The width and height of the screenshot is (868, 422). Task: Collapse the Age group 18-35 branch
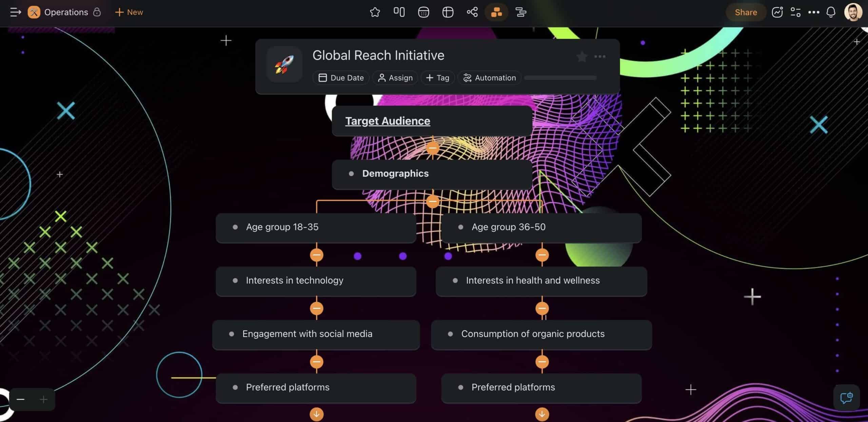[x=316, y=255]
